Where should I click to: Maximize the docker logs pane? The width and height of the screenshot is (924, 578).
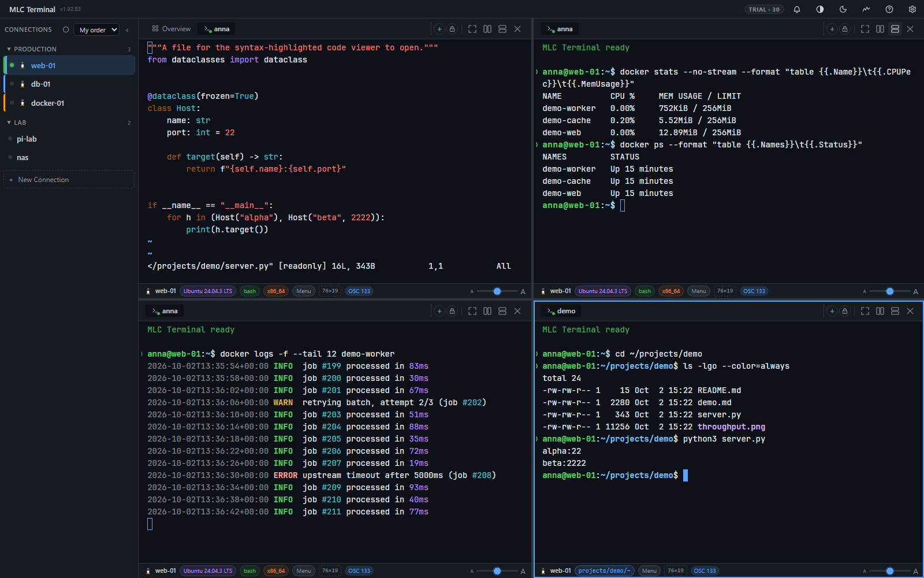pos(472,311)
